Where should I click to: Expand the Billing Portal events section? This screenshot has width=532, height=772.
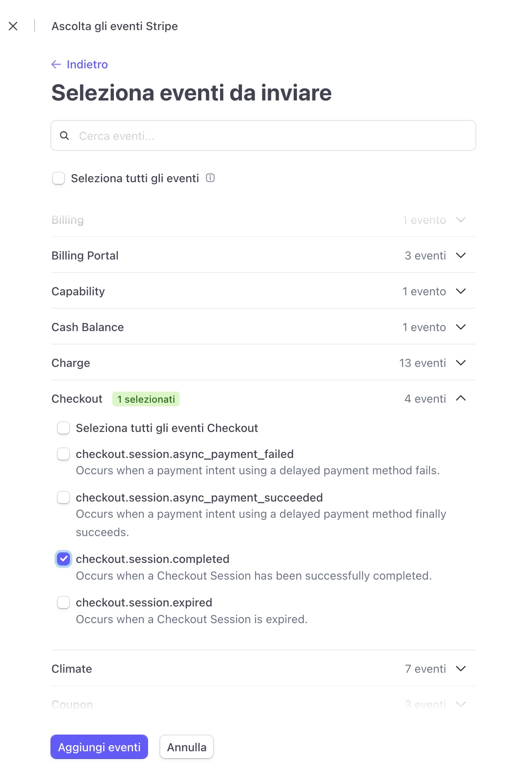460,256
